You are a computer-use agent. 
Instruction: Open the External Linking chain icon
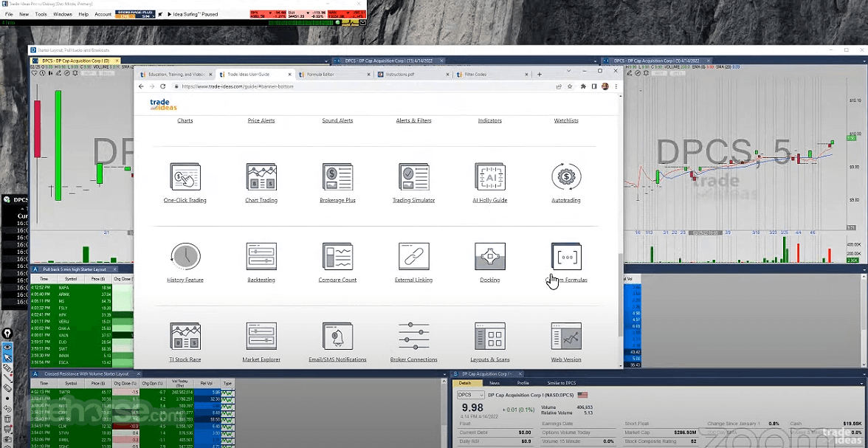(413, 257)
